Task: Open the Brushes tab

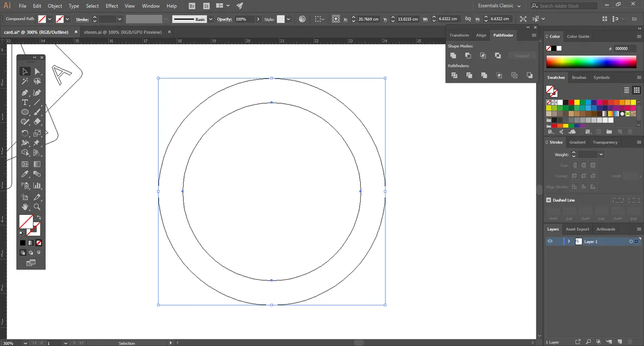Action: [579, 77]
